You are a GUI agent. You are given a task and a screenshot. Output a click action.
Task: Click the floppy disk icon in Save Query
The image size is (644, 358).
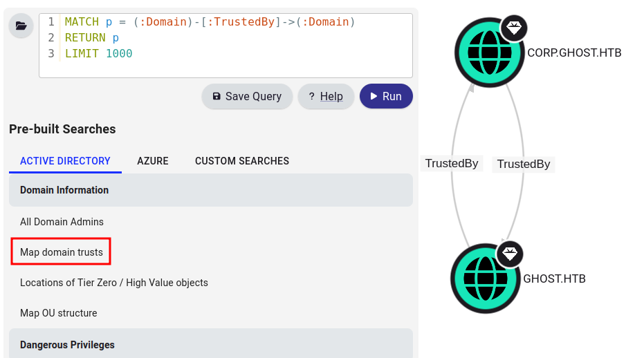(x=217, y=97)
